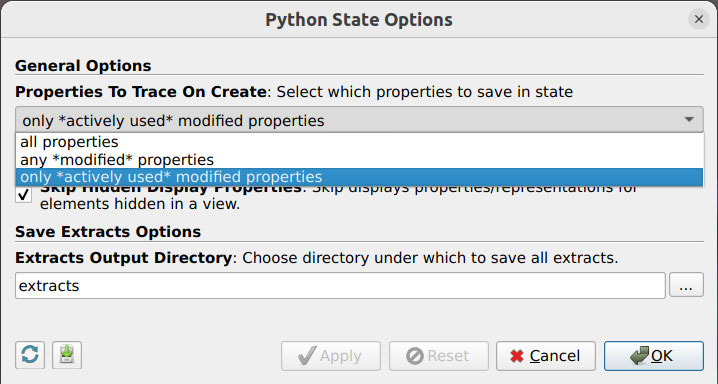Click in the extracts directory text field

340,286
